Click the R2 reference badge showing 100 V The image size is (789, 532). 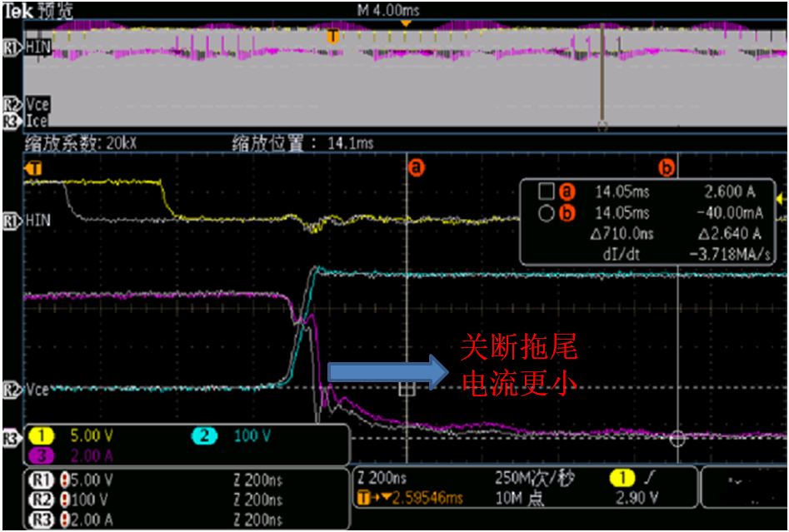coord(42,500)
